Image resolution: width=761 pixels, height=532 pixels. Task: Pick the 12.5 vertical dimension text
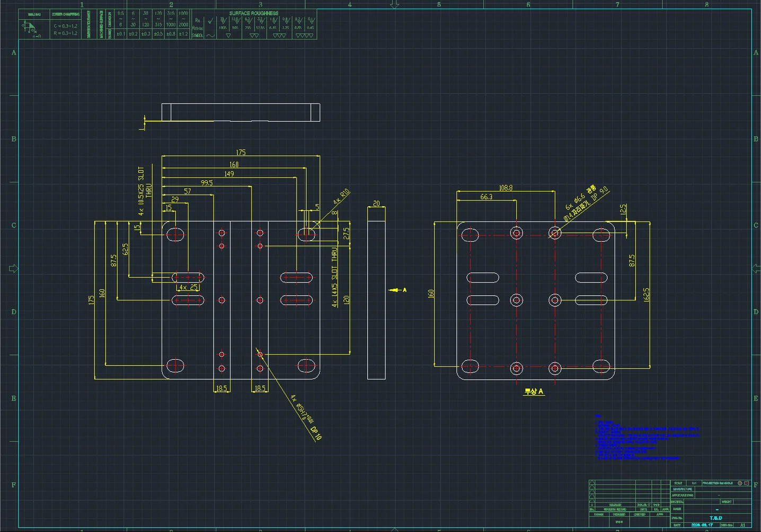pos(623,209)
